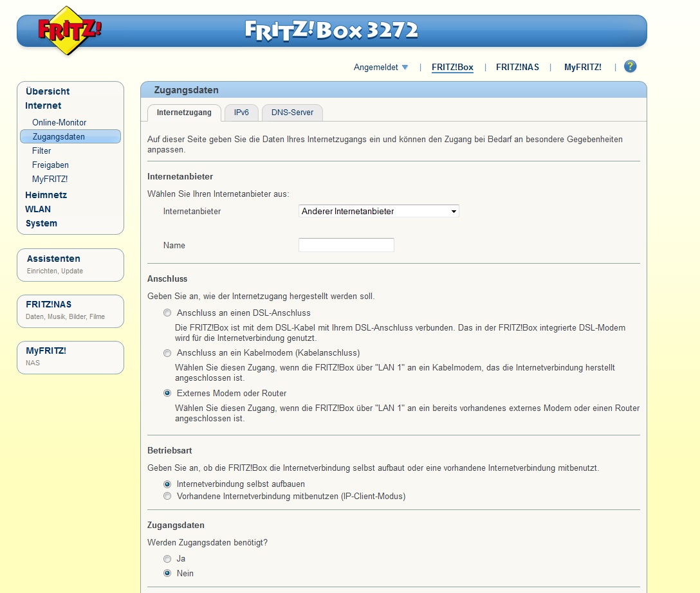Viewport: 700px width, 593px height.
Task: Select Externes Modem oder Router radio
Action: tap(167, 393)
